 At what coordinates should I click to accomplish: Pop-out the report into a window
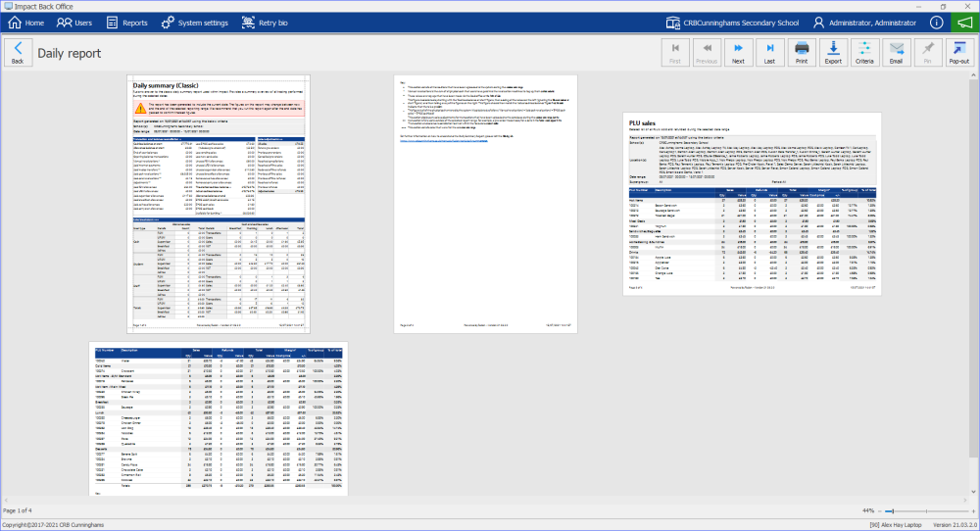click(959, 53)
